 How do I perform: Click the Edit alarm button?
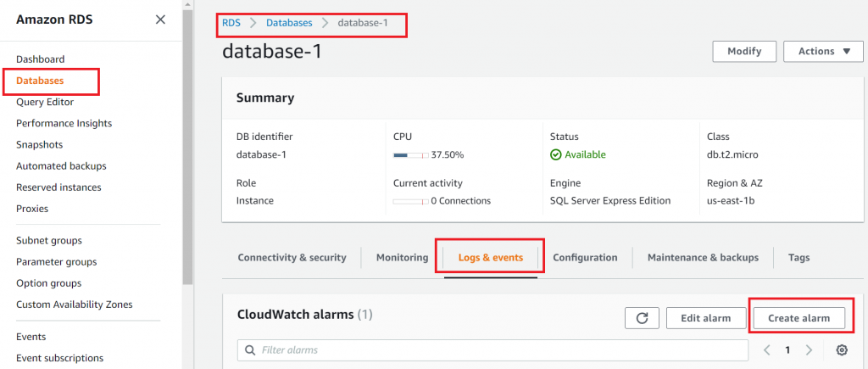click(705, 318)
